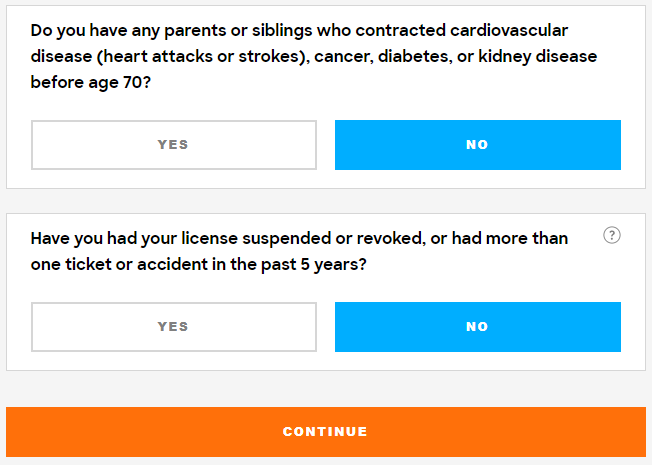Proceed to next step via CONTINUE

pos(326,432)
